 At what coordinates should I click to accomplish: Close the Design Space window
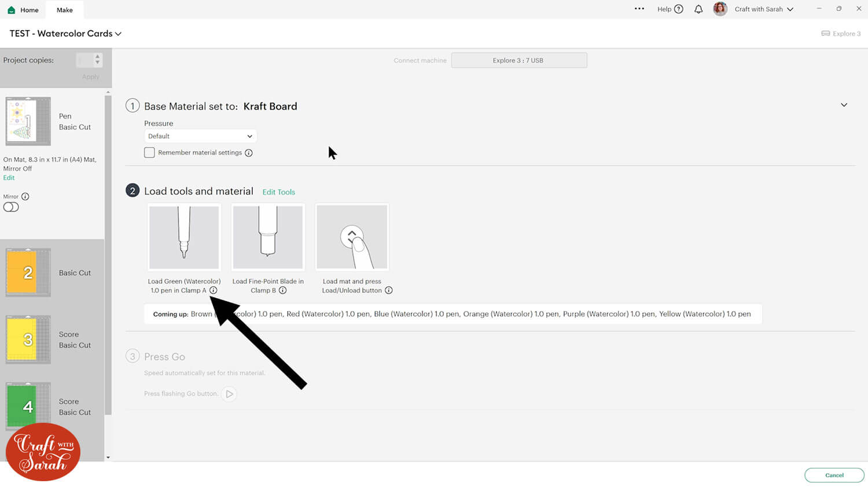coord(859,9)
